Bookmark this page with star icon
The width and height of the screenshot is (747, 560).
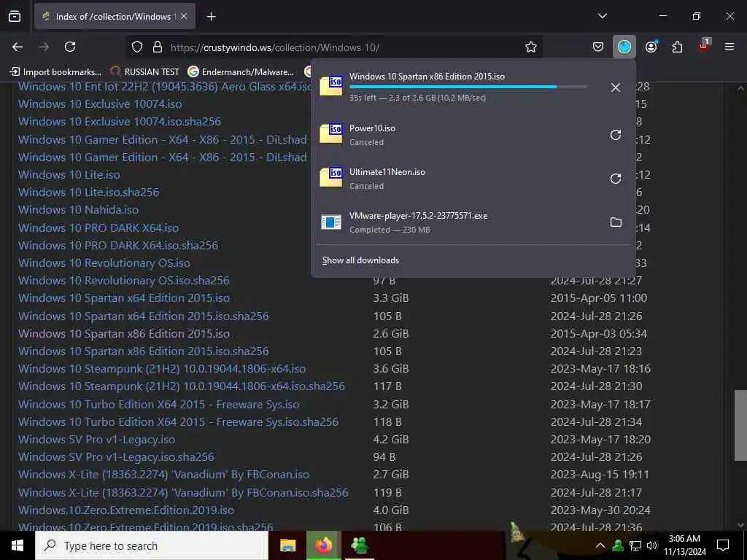point(531,47)
